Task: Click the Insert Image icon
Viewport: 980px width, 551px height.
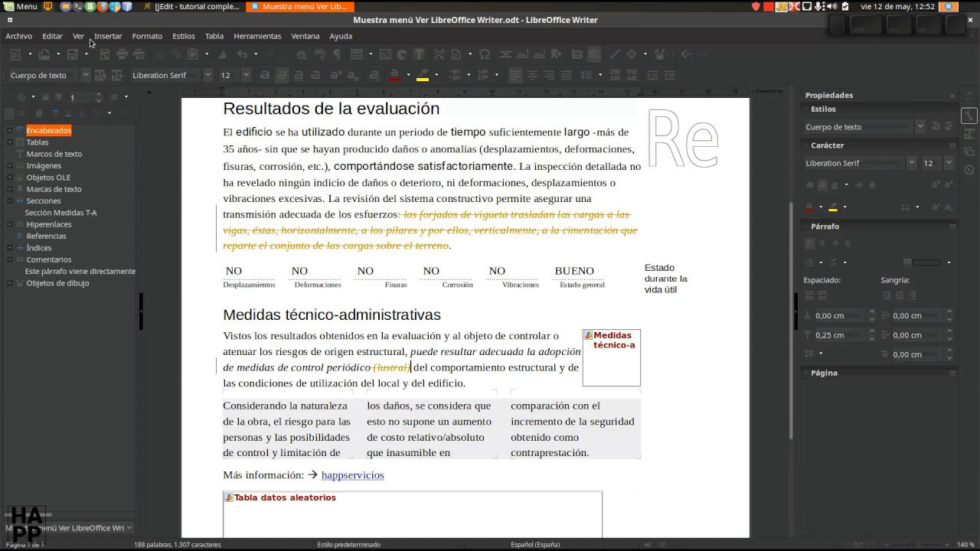Action: (385, 54)
